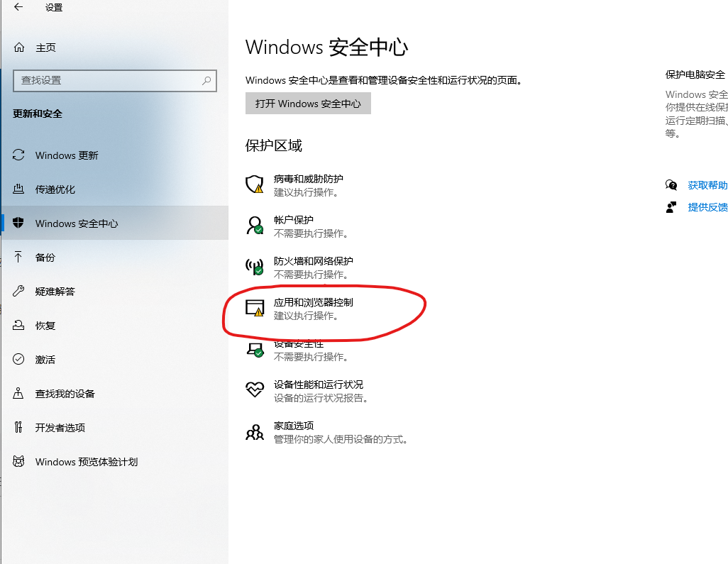Click the 家庭选项 people icon
728x564 pixels.
[x=255, y=432]
